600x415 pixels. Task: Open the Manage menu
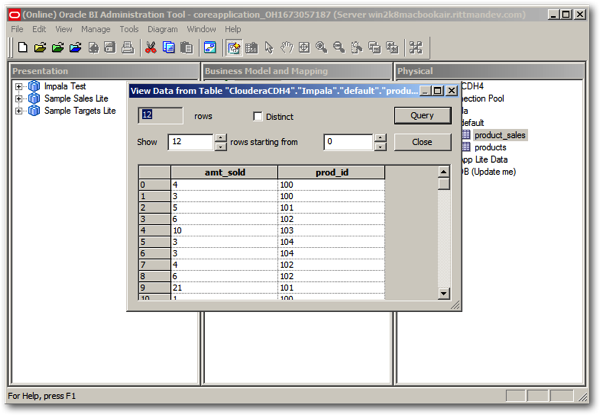pyautogui.click(x=96, y=29)
